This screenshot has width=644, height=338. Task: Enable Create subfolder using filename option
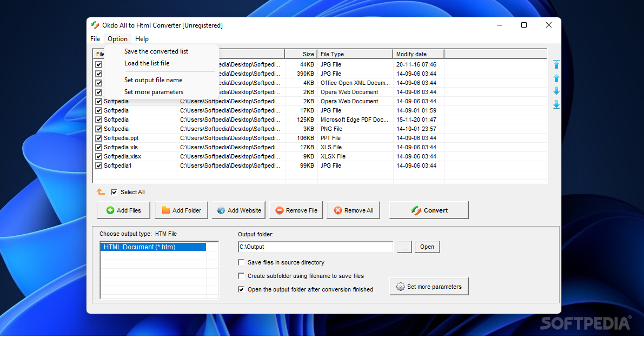241,276
